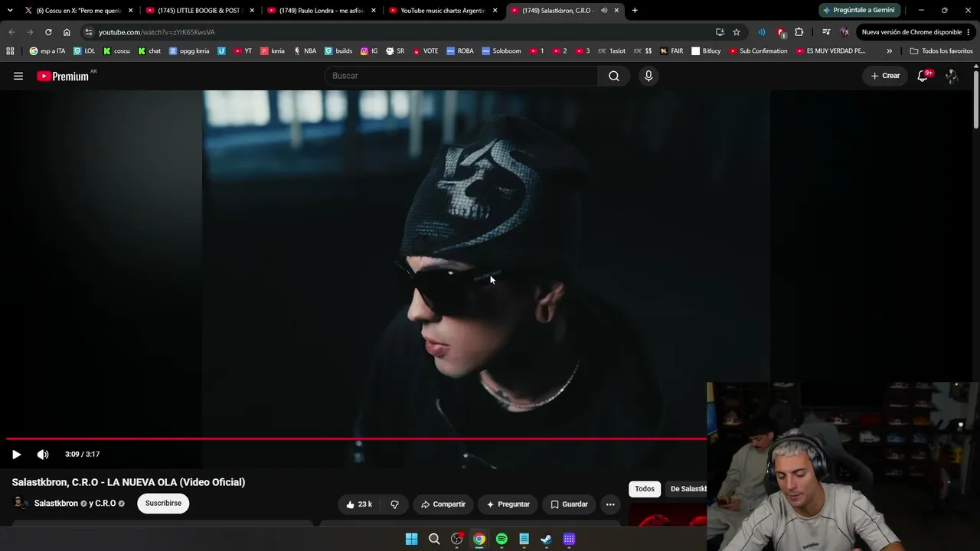Open the purple grid app in taskbar

[x=569, y=540]
